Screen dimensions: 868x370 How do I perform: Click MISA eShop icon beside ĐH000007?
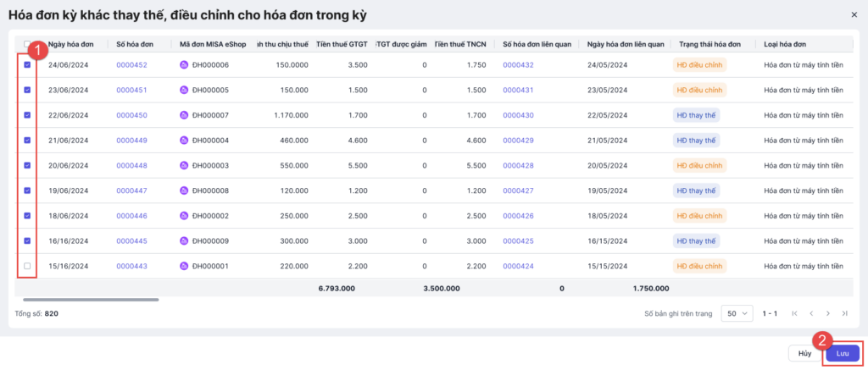pos(185,115)
